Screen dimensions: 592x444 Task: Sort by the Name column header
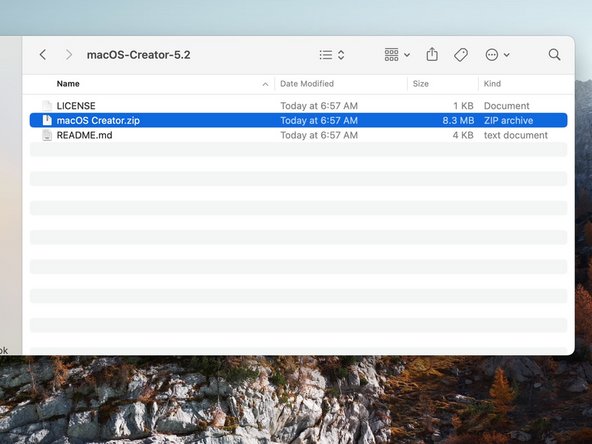point(68,84)
